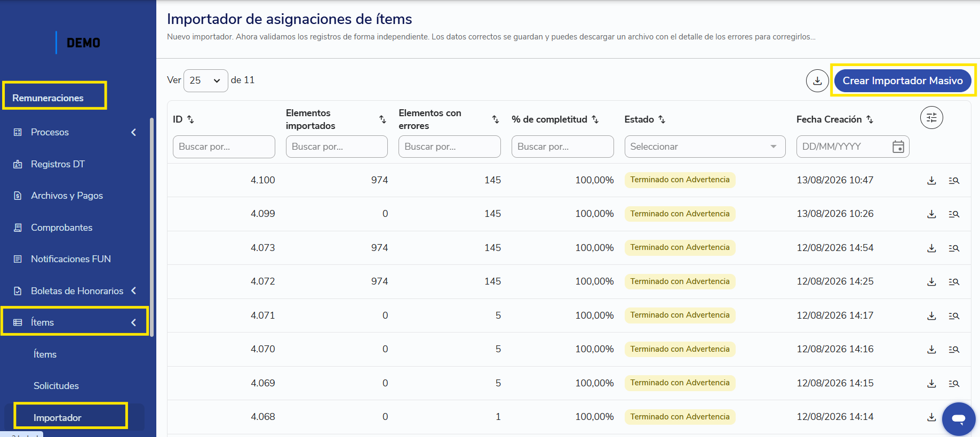Screen dimensions: 980x437
Task: View details of import 4.099
Action: coord(954,214)
